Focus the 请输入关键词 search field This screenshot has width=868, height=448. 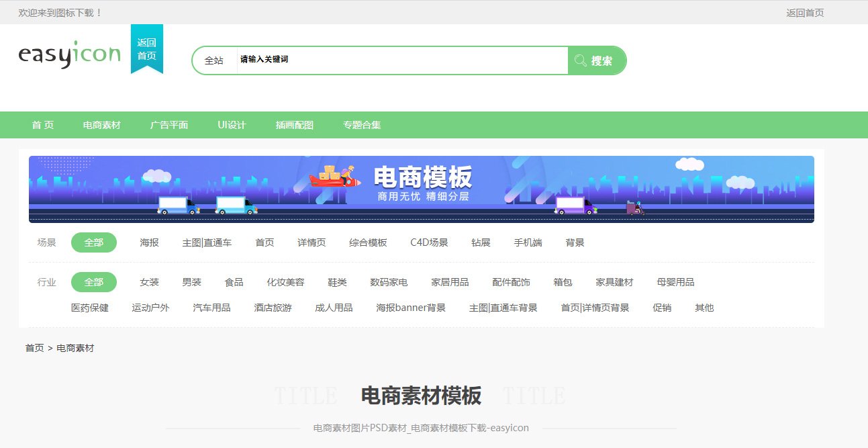point(402,60)
